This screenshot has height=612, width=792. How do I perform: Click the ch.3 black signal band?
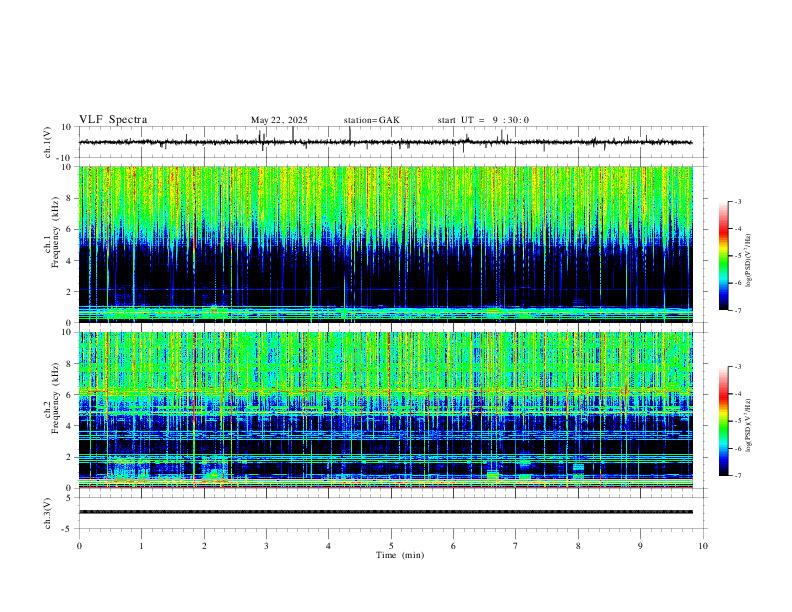(385, 512)
